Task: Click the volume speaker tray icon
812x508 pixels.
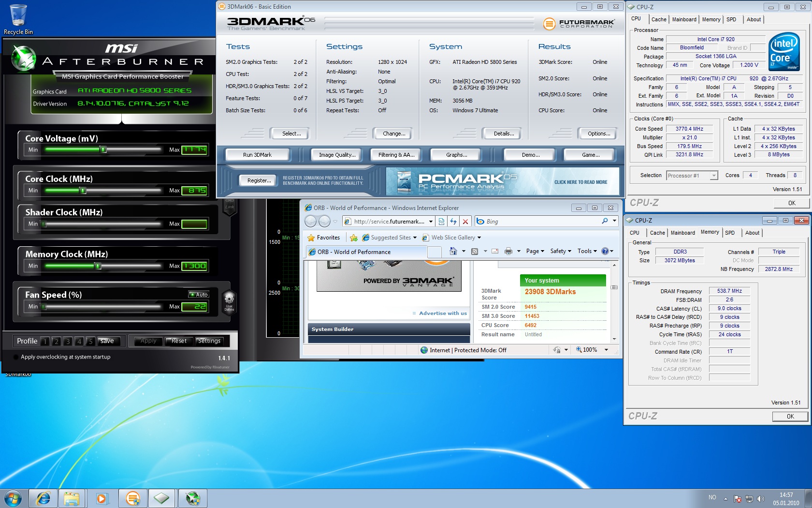Action: 761,498
